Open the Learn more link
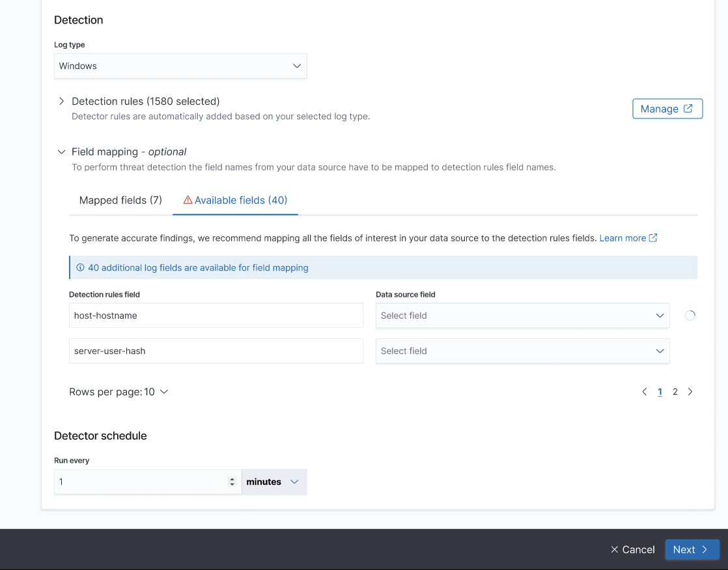 (x=623, y=238)
